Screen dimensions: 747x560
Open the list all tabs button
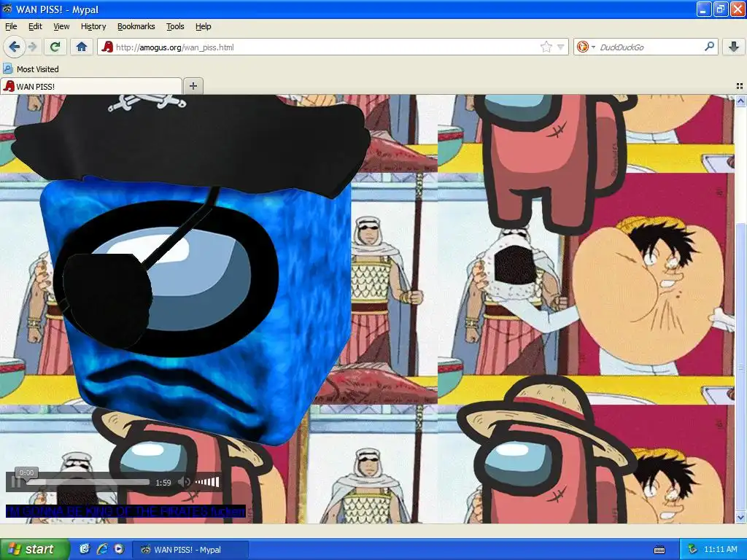tap(740, 86)
